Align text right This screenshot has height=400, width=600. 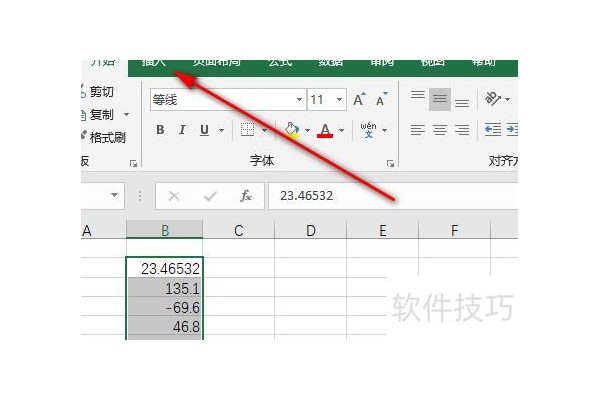click(x=462, y=130)
